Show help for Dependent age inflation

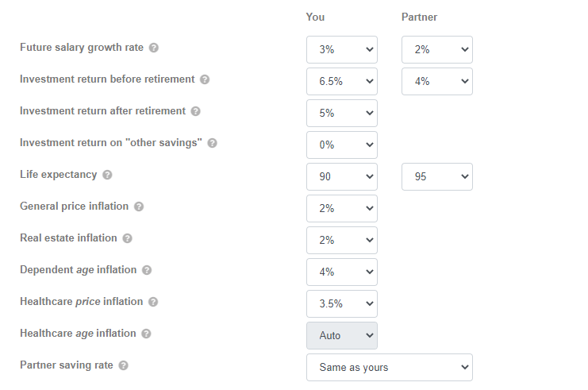[146, 270]
